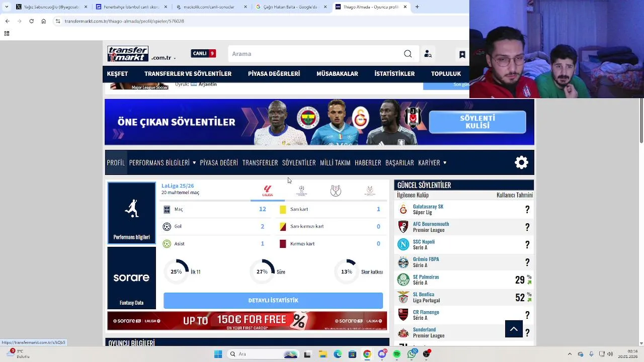The height and width of the screenshot is (362, 644).
Task: Select the LaLiga competition icon
Action: (268, 191)
